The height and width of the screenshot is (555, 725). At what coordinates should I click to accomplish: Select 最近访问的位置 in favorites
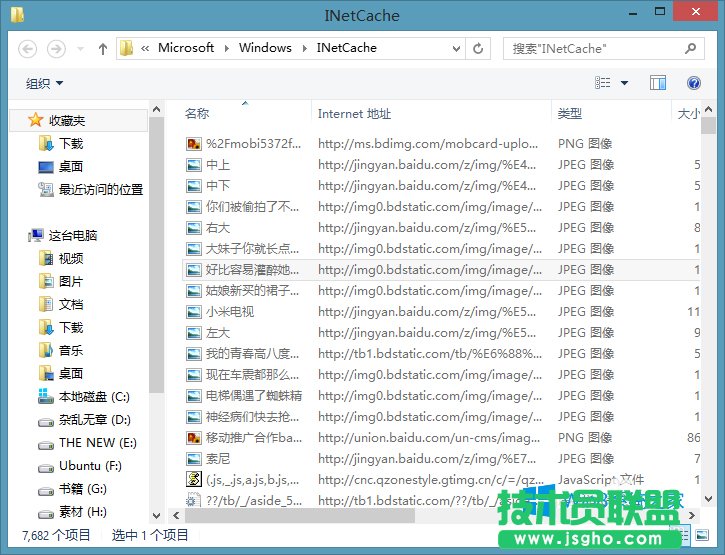click(100, 189)
